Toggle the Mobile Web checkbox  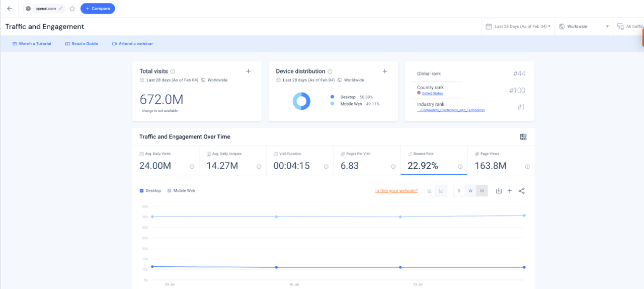coord(169,191)
